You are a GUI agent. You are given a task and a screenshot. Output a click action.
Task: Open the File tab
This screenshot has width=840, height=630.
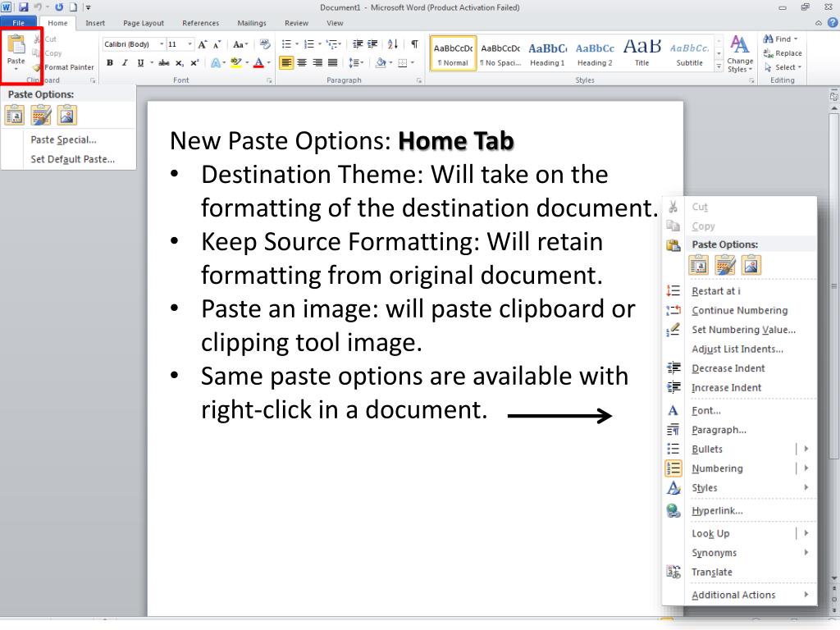pos(18,22)
